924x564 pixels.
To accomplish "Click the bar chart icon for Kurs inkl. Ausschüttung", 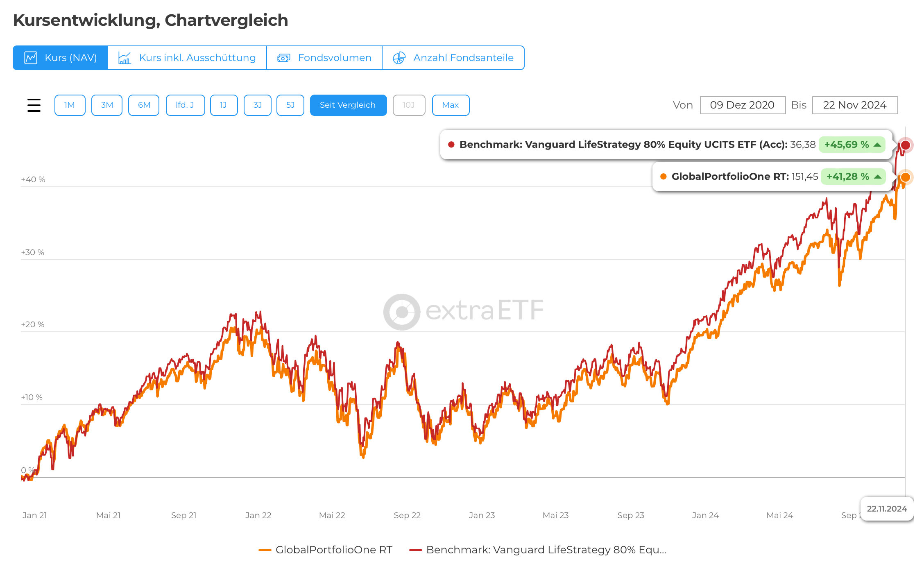I will pos(125,58).
